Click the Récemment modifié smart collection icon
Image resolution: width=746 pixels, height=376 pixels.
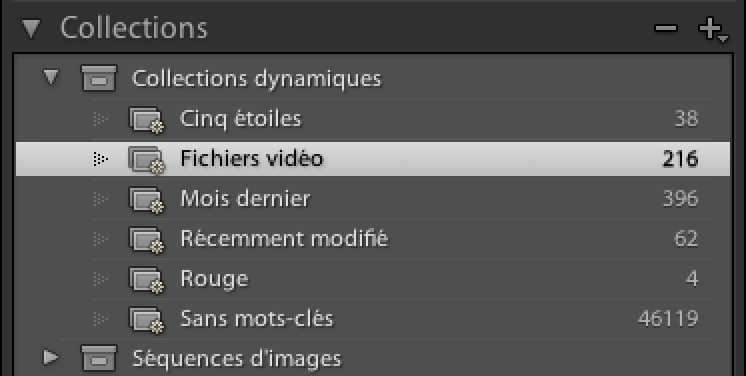coord(147,239)
